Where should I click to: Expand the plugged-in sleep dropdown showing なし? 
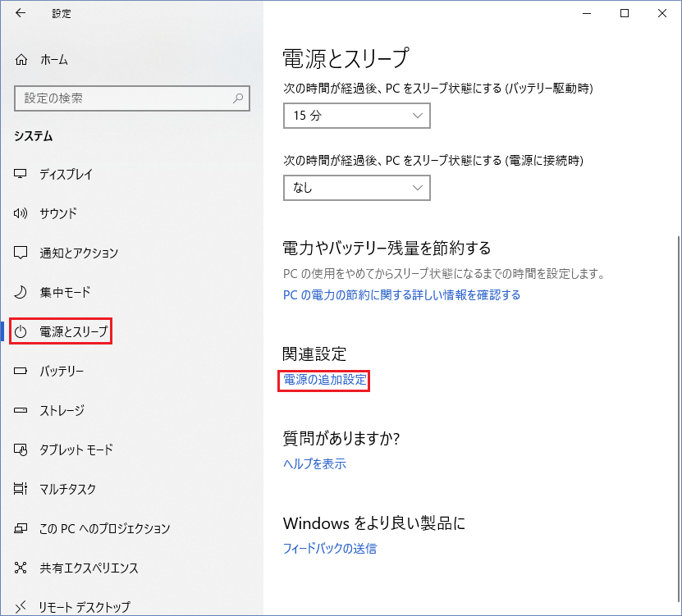[x=356, y=188]
